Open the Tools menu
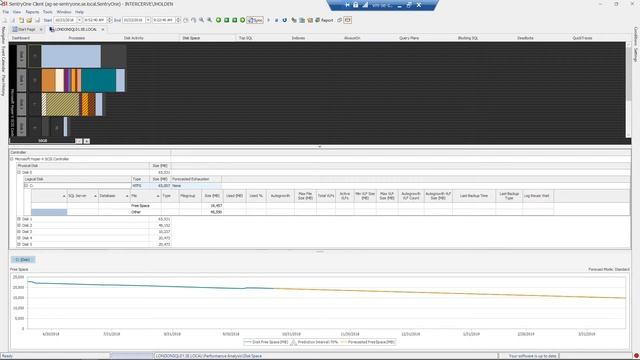Image resolution: width=640 pixels, height=360 pixels. pyautogui.click(x=48, y=12)
